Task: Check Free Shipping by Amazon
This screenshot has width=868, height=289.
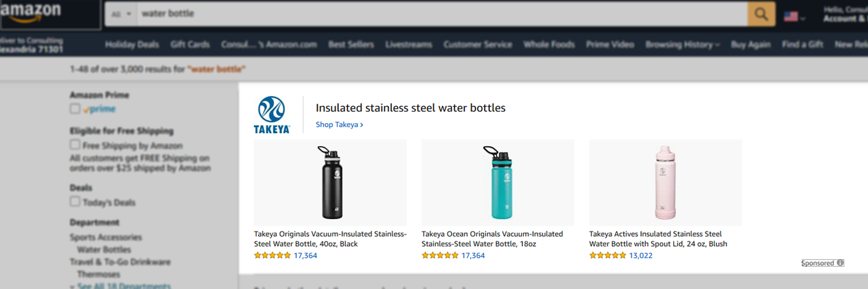Action: 75,144
